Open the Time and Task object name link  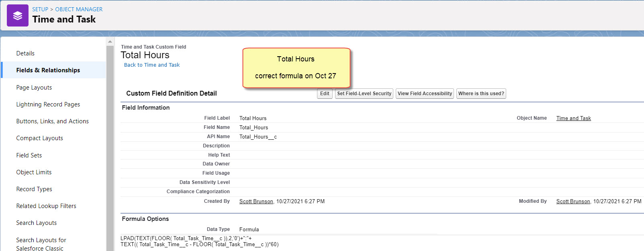[573, 118]
